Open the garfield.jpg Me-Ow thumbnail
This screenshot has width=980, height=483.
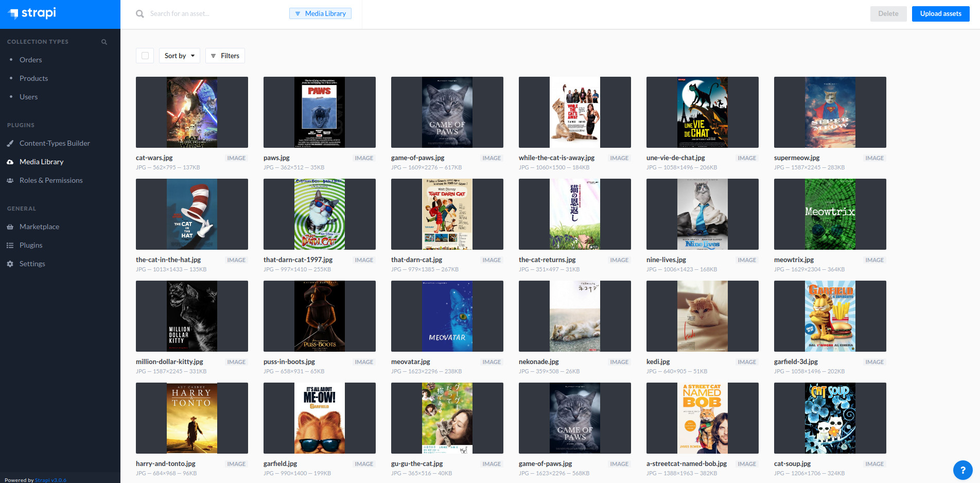(x=320, y=418)
